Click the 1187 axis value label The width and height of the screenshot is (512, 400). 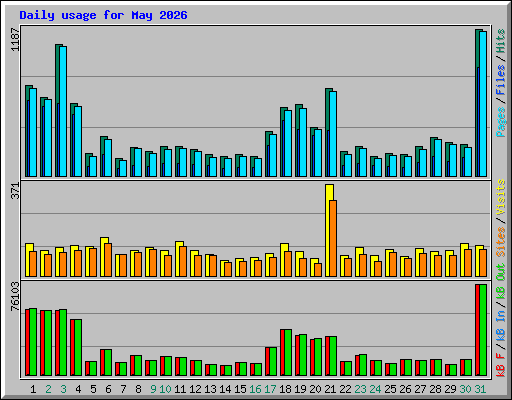[15, 40]
